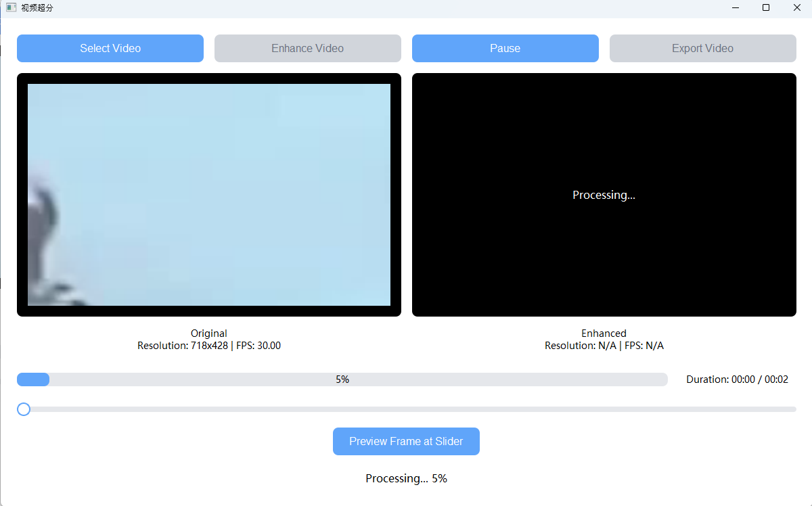The image size is (812, 506).
Task: Click the enhanced video Processing panel
Action: point(604,195)
